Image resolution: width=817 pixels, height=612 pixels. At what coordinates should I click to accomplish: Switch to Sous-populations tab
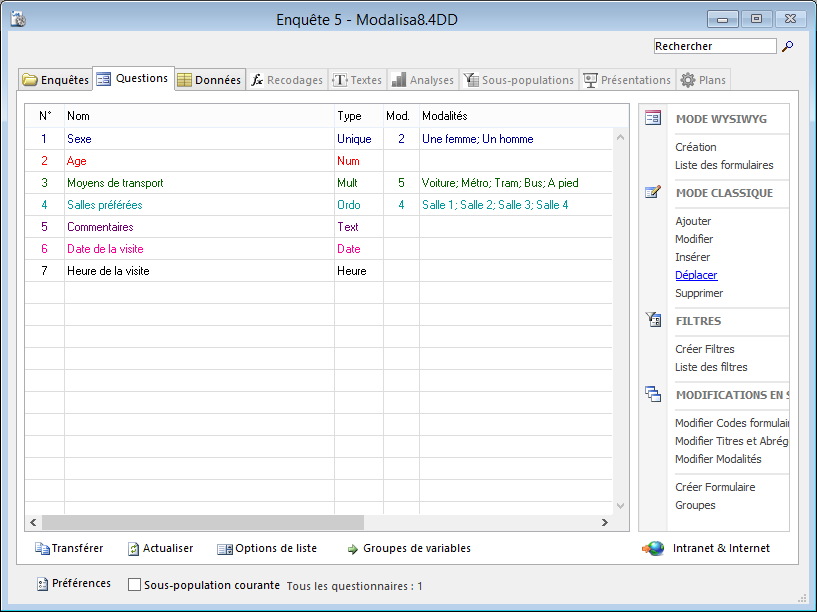519,80
